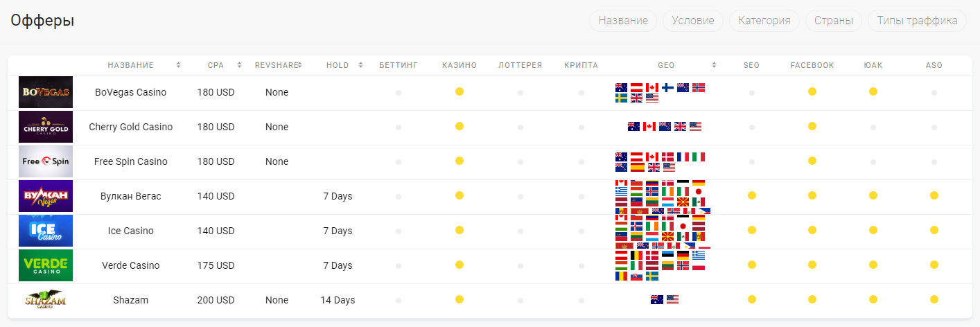Open the Ice Casino offer name
Image resolution: width=980 pixels, height=327 pixels.
coord(131,231)
